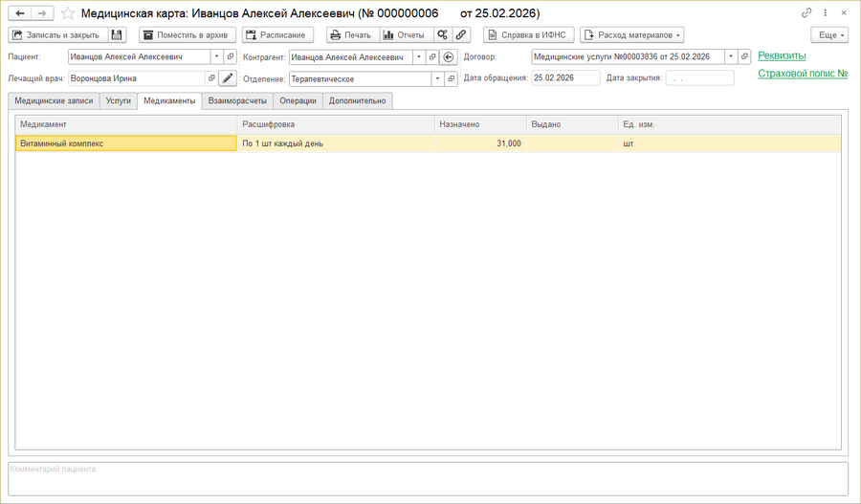Select the 'шт' unit cell

[729, 143]
